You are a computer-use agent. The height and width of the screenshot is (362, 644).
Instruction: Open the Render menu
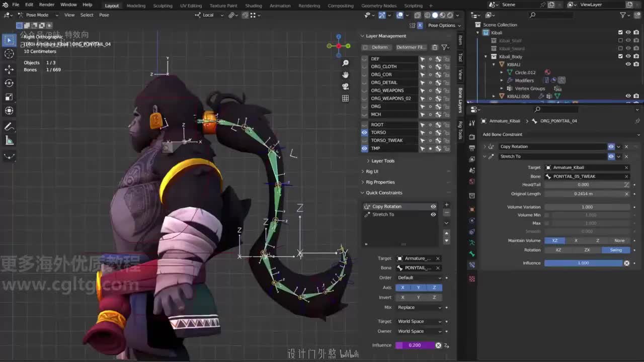point(47,5)
